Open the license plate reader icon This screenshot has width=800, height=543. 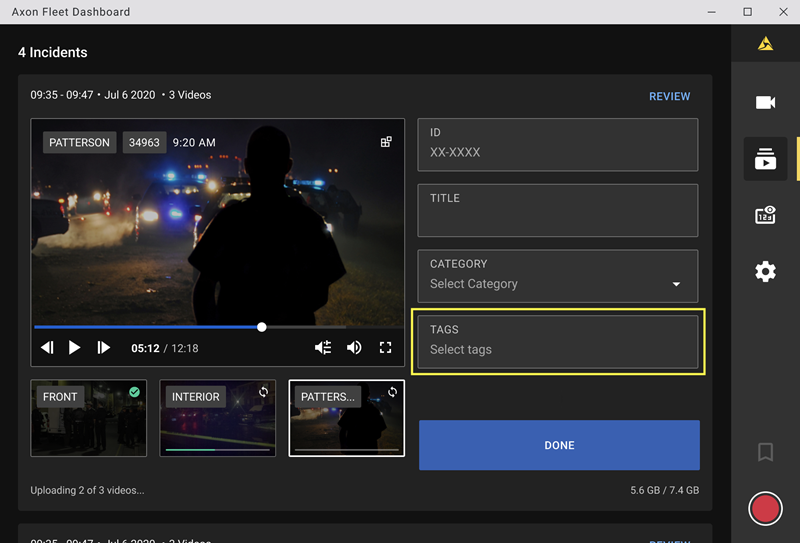click(x=765, y=215)
